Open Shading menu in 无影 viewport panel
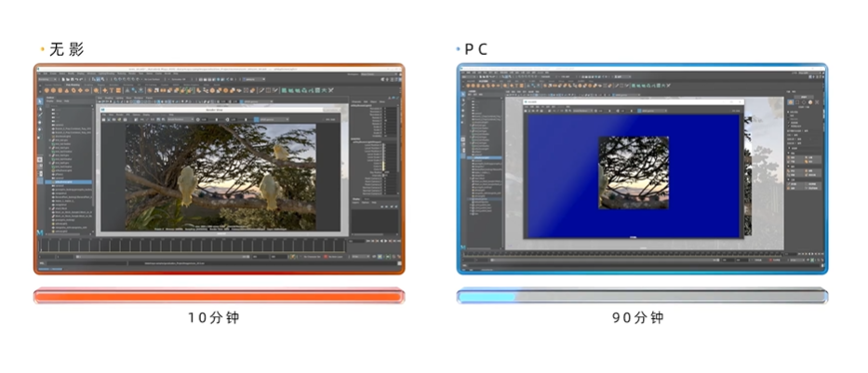This screenshot has width=868, height=373. (x=110, y=98)
